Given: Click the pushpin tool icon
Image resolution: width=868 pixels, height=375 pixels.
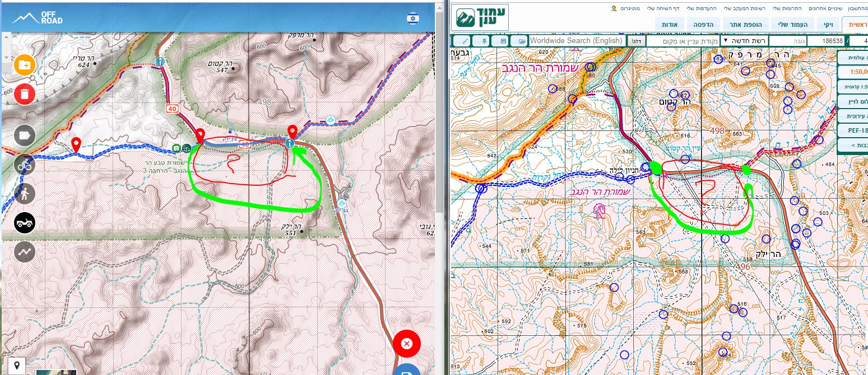Looking at the screenshot, I should pyautogui.click(x=482, y=41).
